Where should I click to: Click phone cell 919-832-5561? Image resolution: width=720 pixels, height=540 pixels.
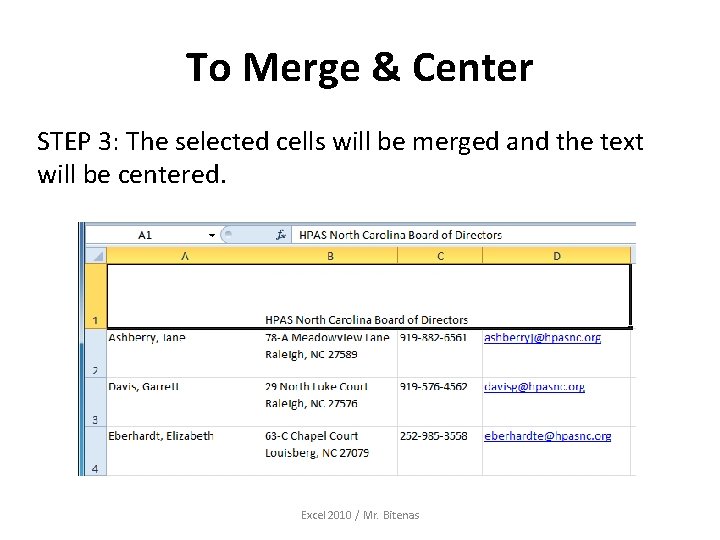point(440,353)
